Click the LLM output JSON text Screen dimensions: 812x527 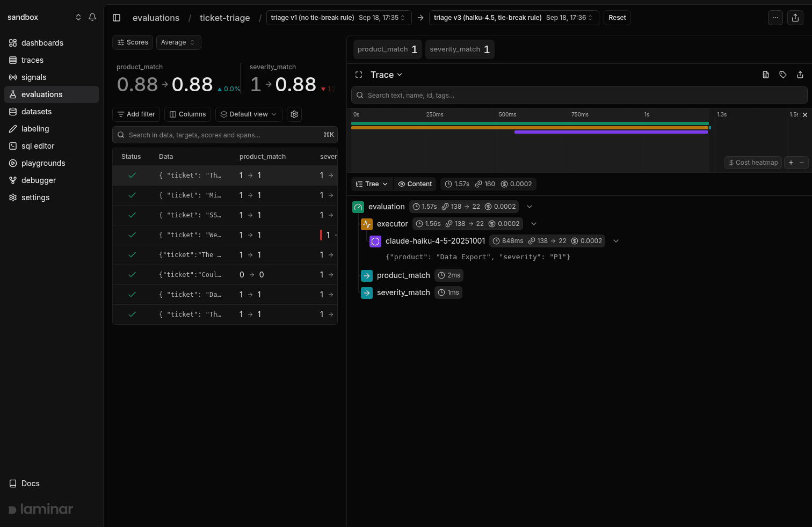pyautogui.click(x=478, y=257)
